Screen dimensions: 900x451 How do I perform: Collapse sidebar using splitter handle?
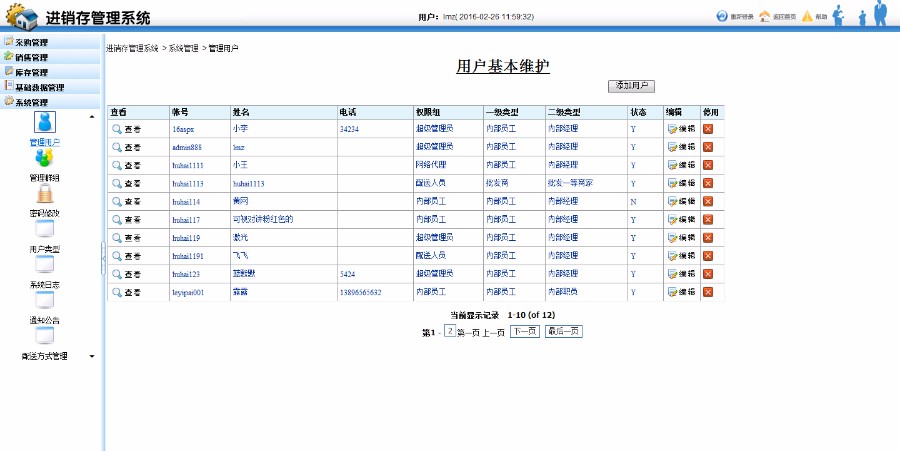(103, 258)
